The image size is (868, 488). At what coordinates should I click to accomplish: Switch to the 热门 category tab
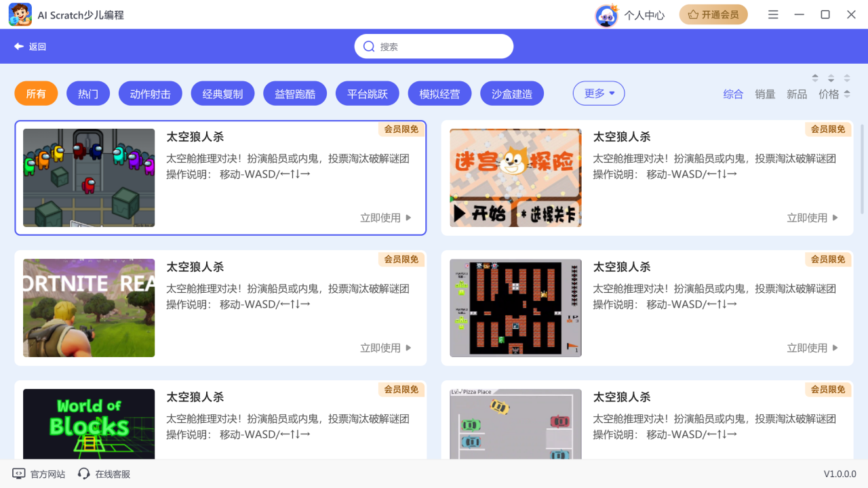click(x=88, y=93)
